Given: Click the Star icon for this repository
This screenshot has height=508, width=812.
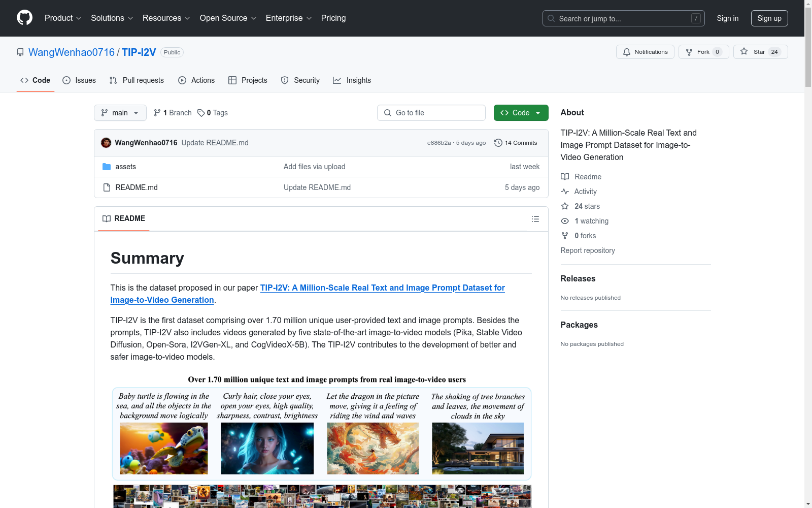Looking at the screenshot, I should click(744, 51).
